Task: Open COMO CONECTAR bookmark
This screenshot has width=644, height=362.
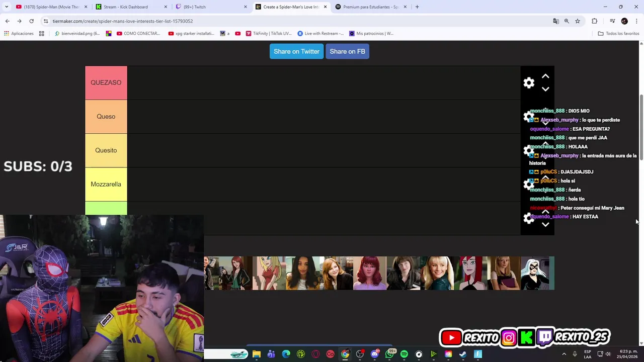Action: point(138,34)
